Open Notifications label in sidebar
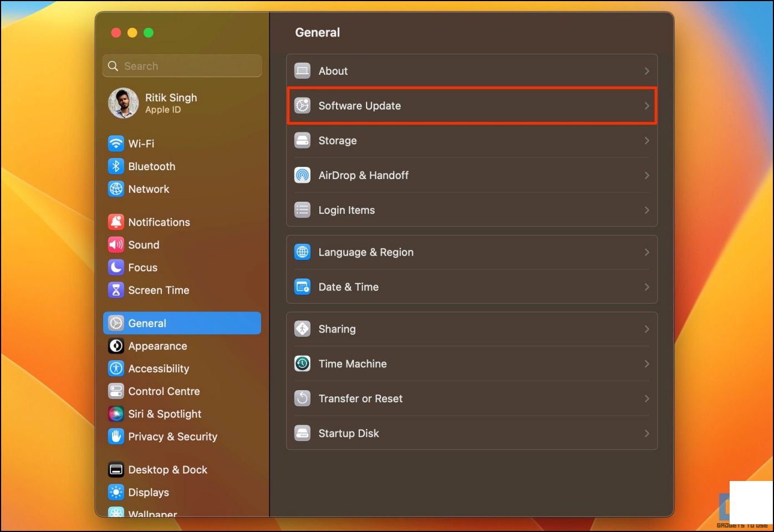 click(159, 222)
